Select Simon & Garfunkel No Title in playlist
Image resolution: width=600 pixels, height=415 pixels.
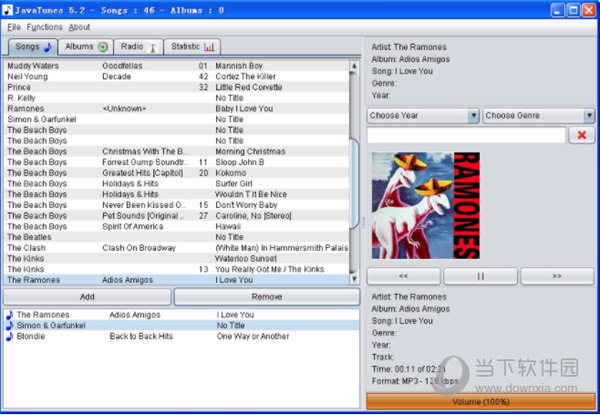pyautogui.click(x=181, y=325)
